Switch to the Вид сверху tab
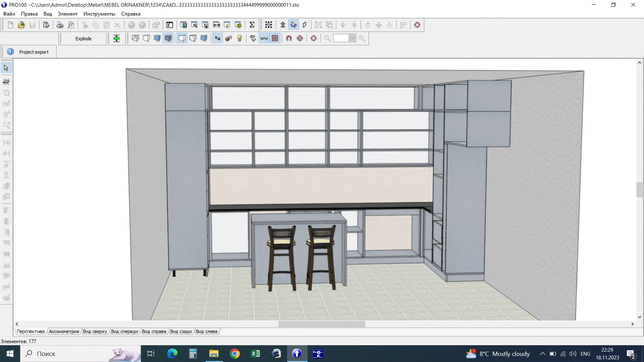Screen dimensions: 644x362 [x=95, y=331]
